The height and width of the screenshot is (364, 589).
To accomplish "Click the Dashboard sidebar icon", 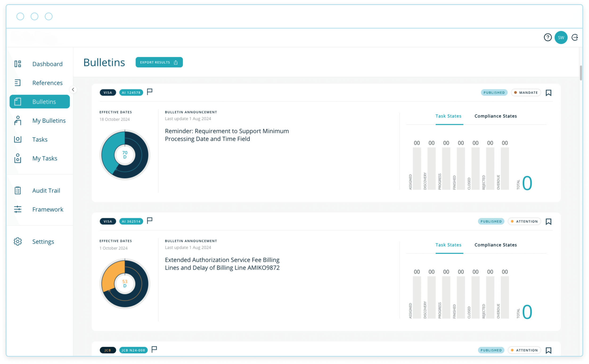I will [x=18, y=64].
